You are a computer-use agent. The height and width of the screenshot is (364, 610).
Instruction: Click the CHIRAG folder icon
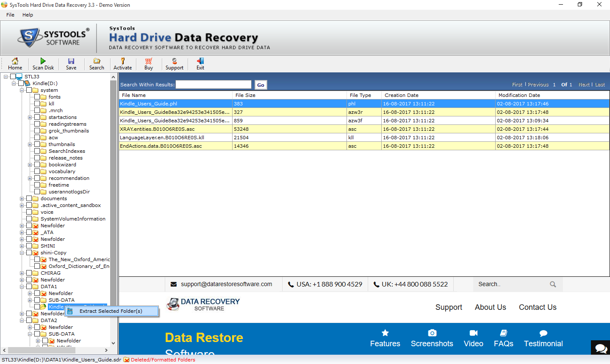36,273
